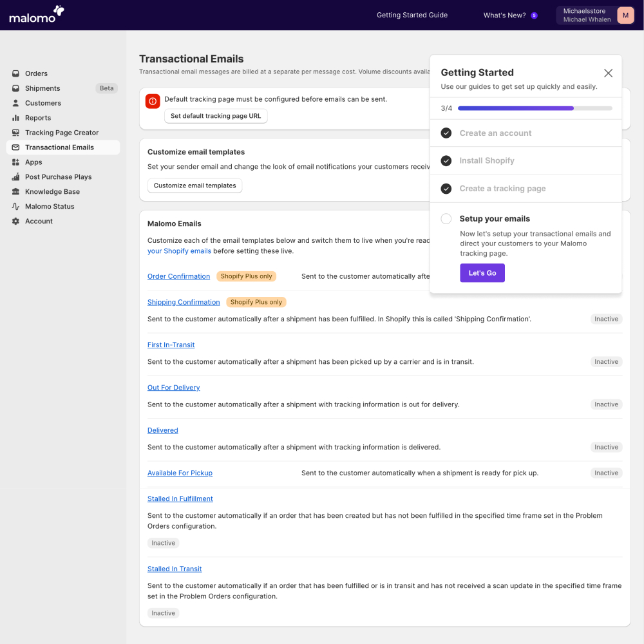The image size is (644, 644).
Task: Click the Customers person icon
Action: pos(15,103)
